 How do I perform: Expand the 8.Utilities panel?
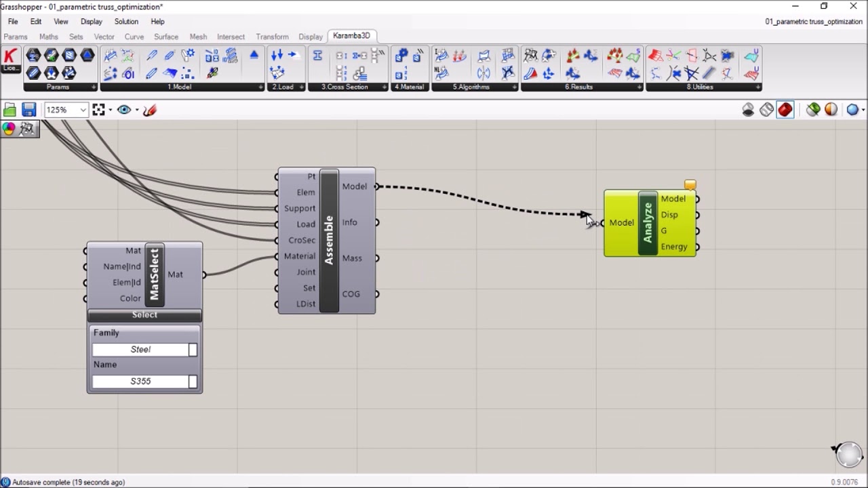[x=757, y=87]
